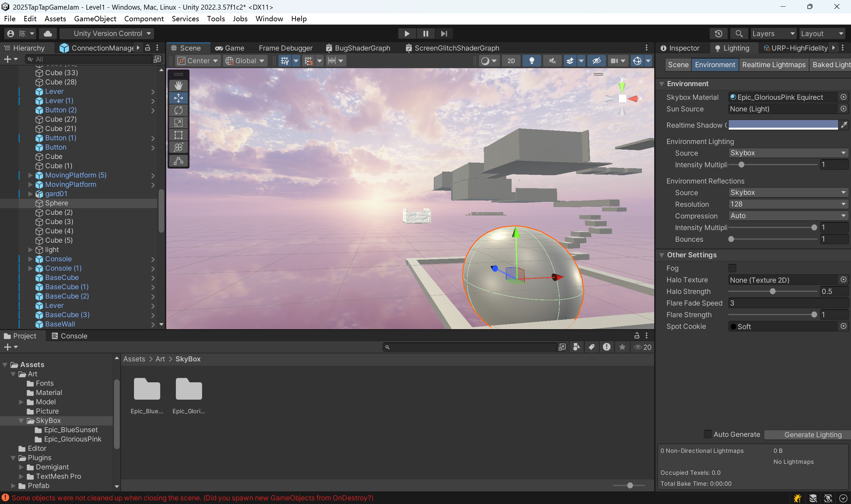Image resolution: width=851 pixels, height=504 pixels.
Task: Open the Undo History icon
Action: (718, 33)
